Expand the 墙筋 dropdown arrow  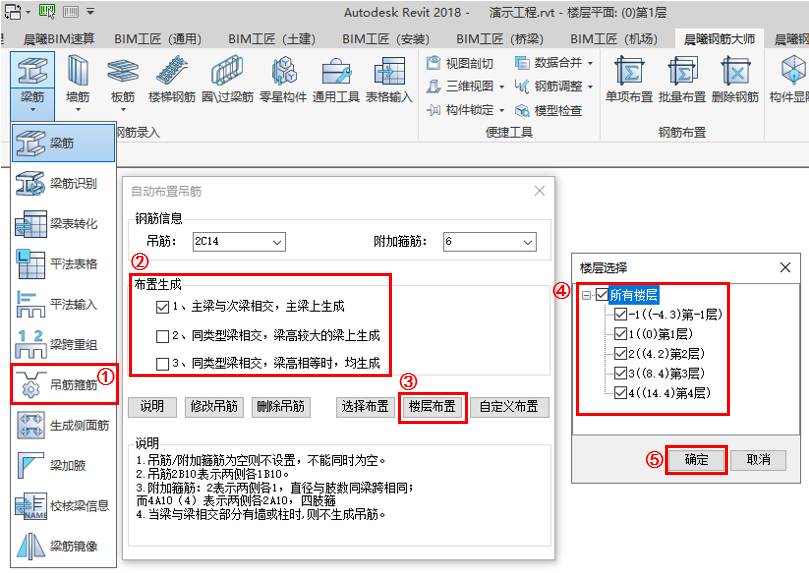78,110
